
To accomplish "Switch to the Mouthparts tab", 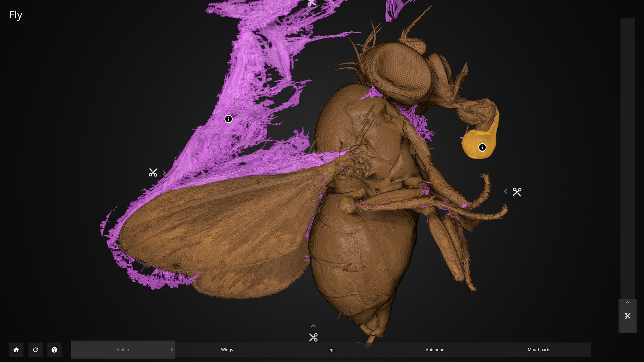I will tap(539, 350).
